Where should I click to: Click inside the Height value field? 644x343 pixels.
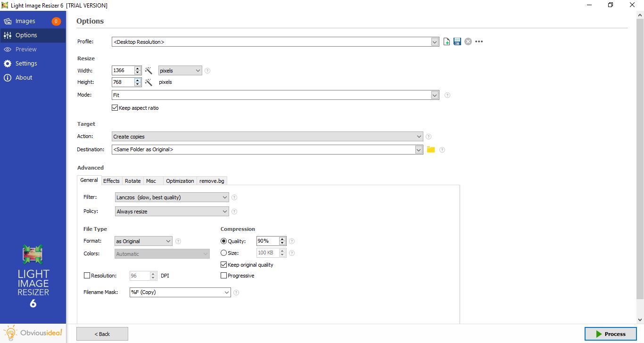123,82
